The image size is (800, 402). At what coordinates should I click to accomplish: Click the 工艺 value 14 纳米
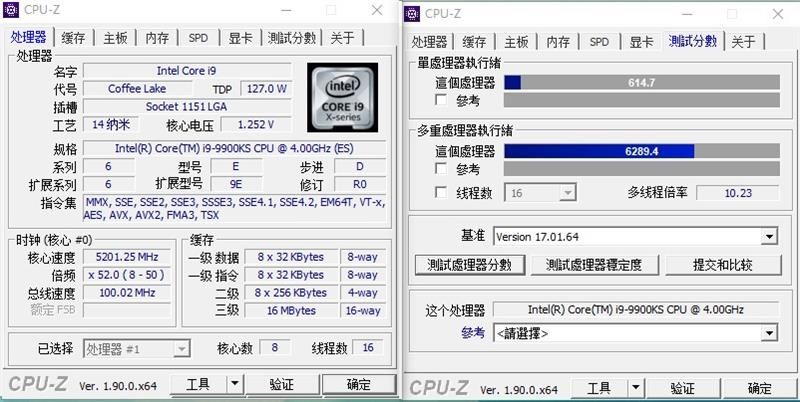[111, 124]
